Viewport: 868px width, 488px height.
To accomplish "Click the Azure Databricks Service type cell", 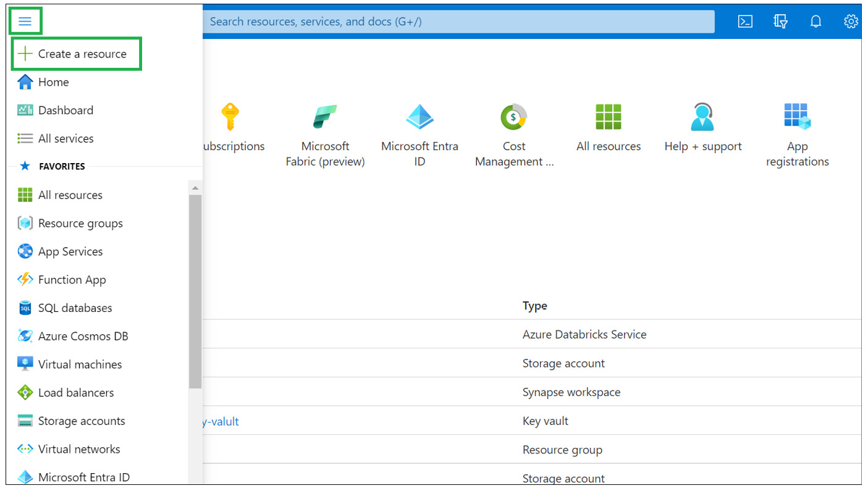I will coord(584,335).
